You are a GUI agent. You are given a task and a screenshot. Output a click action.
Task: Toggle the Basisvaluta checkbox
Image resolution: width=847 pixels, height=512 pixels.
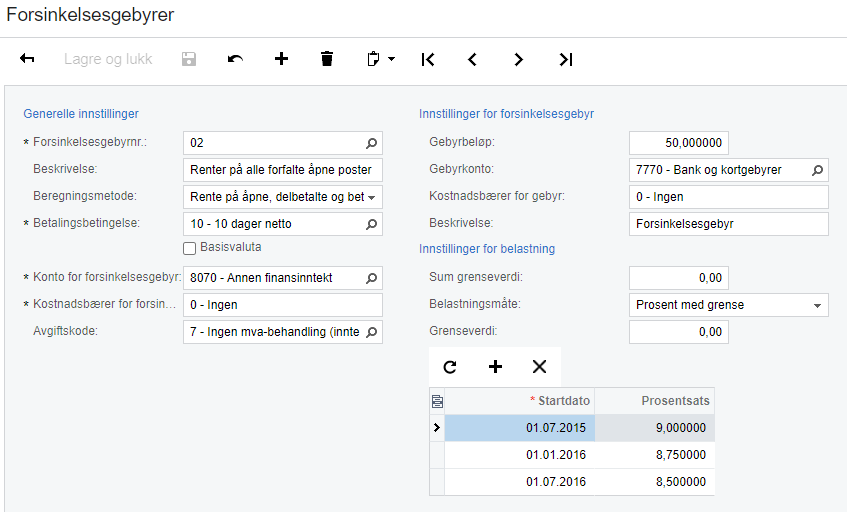[x=190, y=248]
